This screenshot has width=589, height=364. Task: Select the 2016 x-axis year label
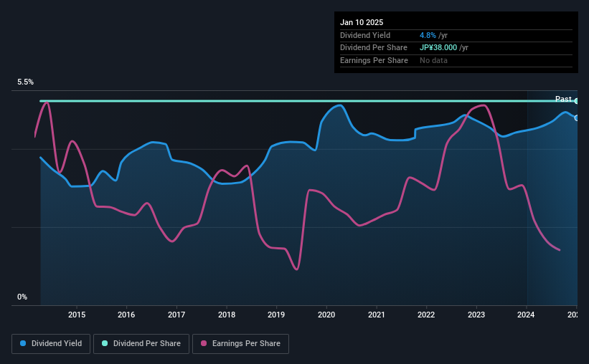tap(126, 315)
